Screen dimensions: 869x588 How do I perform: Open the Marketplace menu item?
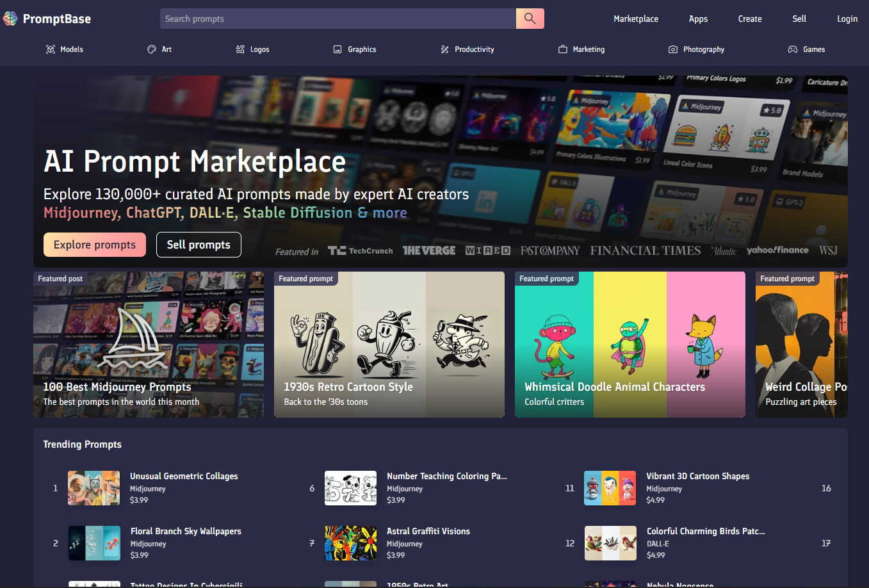636,19
